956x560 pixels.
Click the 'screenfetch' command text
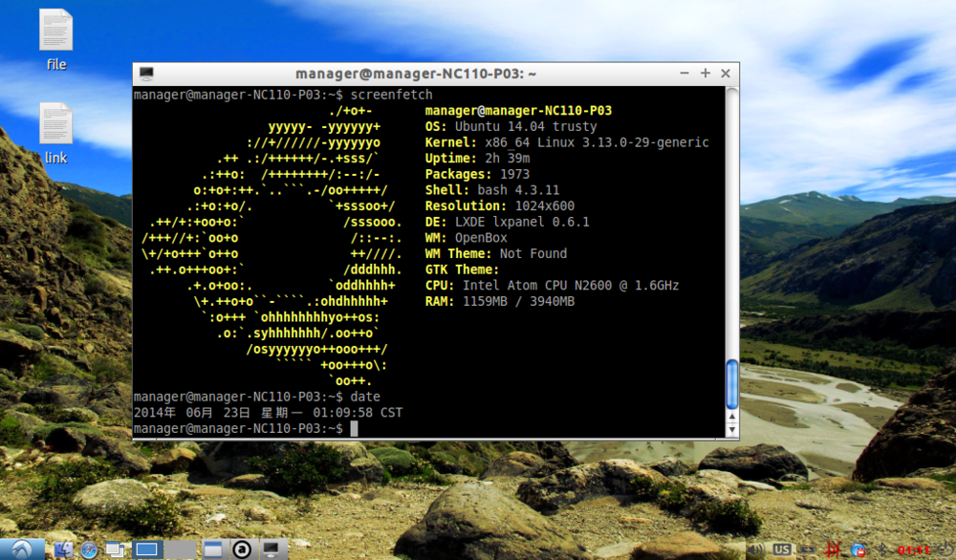pyautogui.click(x=391, y=95)
